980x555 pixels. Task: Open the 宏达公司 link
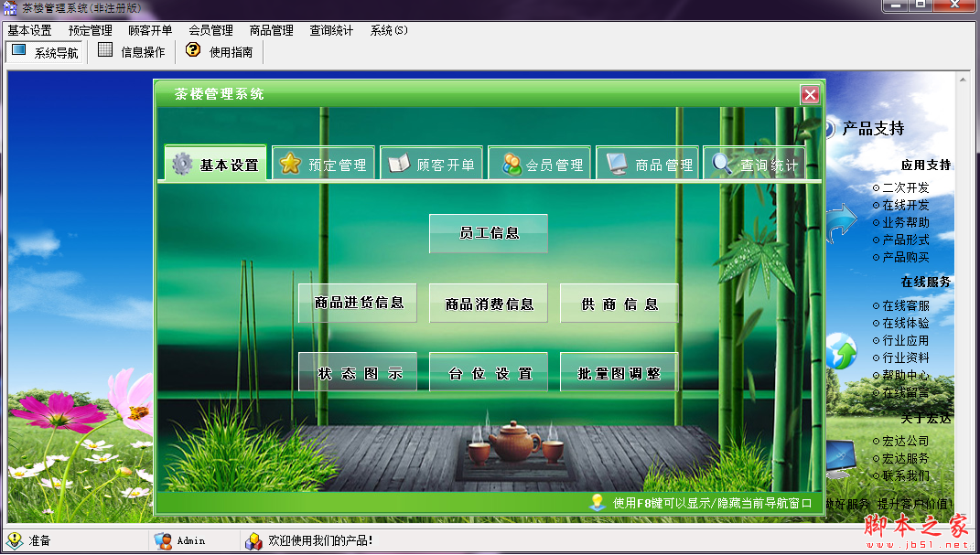(x=906, y=442)
